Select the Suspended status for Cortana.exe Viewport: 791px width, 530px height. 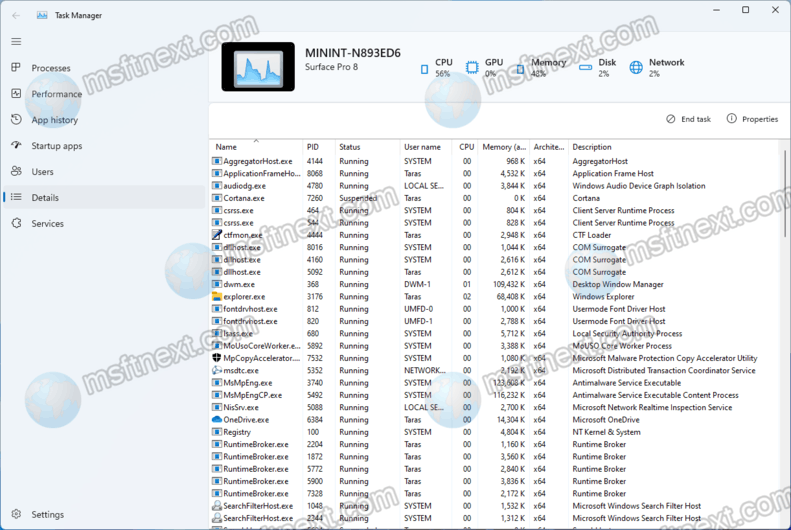(x=358, y=198)
